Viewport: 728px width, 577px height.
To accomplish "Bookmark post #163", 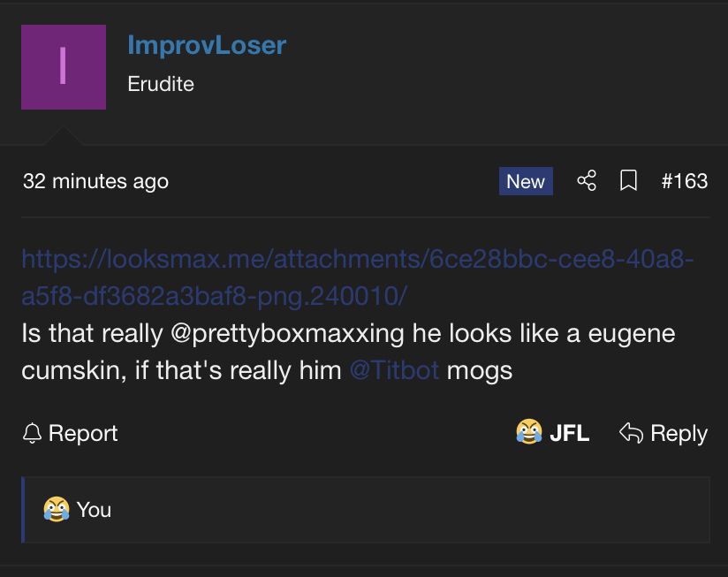I will tap(628, 181).
